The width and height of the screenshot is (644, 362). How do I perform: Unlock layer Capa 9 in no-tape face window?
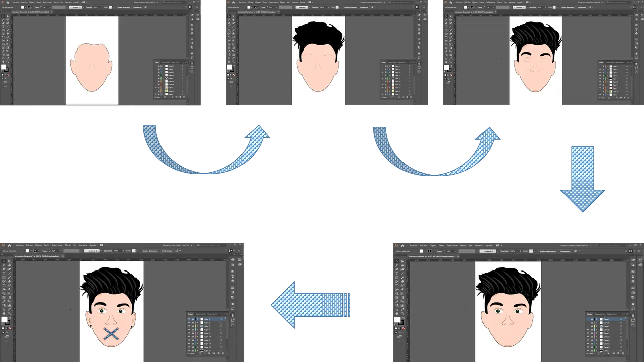click(x=592, y=319)
